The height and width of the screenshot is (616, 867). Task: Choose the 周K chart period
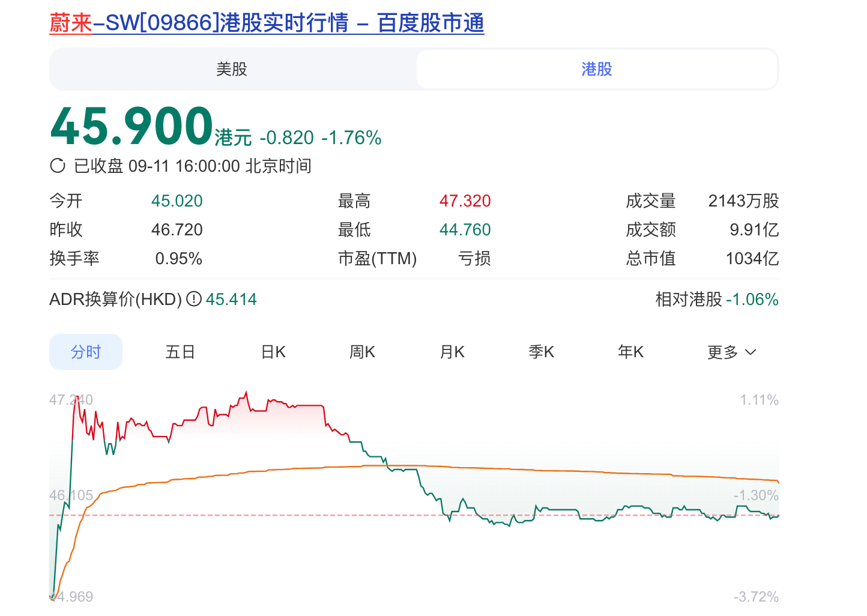362,352
